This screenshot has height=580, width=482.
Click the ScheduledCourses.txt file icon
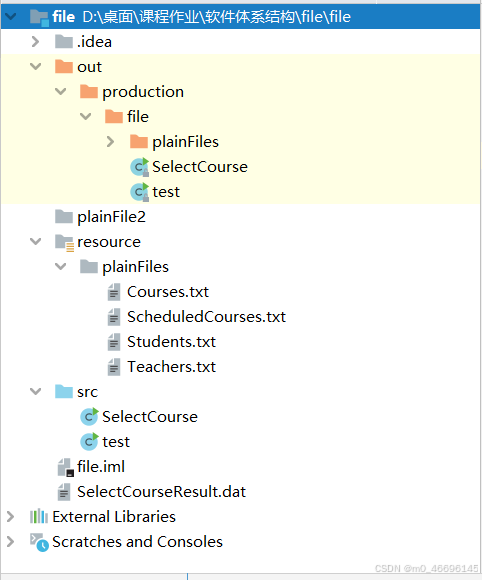[x=114, y=317]
